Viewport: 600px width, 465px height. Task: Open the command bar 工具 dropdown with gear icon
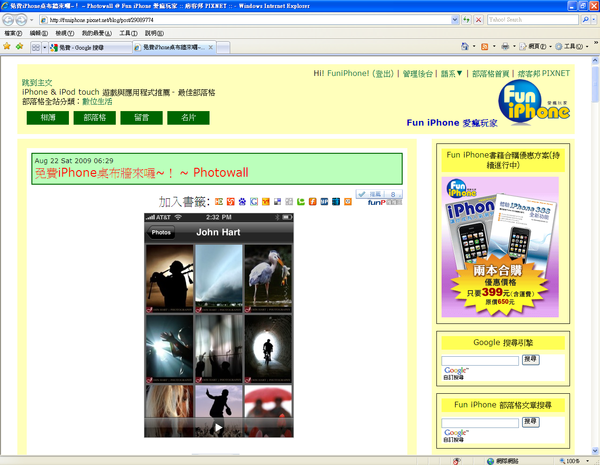571,46
